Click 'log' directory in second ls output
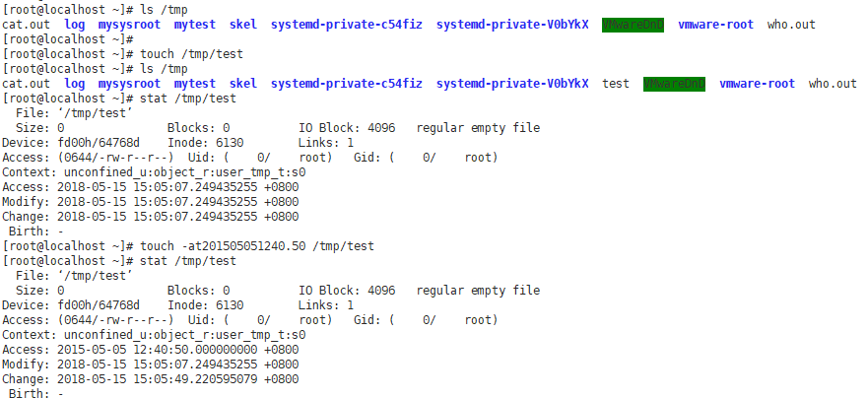868x398 pixels. [x=75, y=84]
